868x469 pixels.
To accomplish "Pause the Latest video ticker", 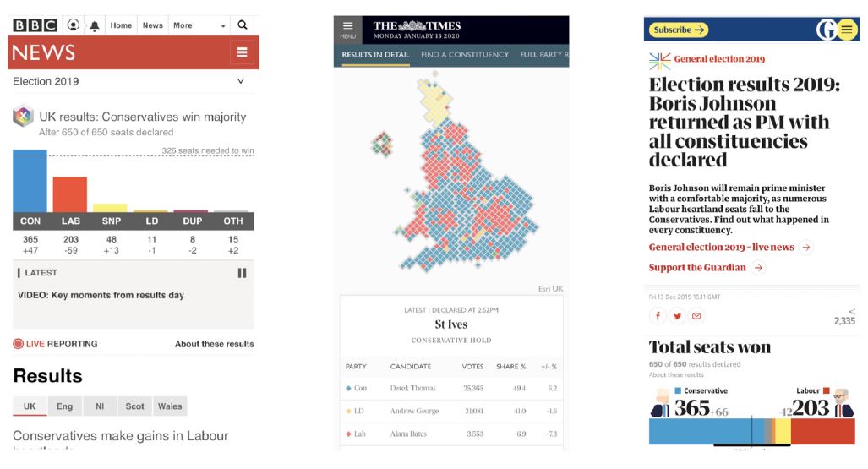I will (243, 273).
